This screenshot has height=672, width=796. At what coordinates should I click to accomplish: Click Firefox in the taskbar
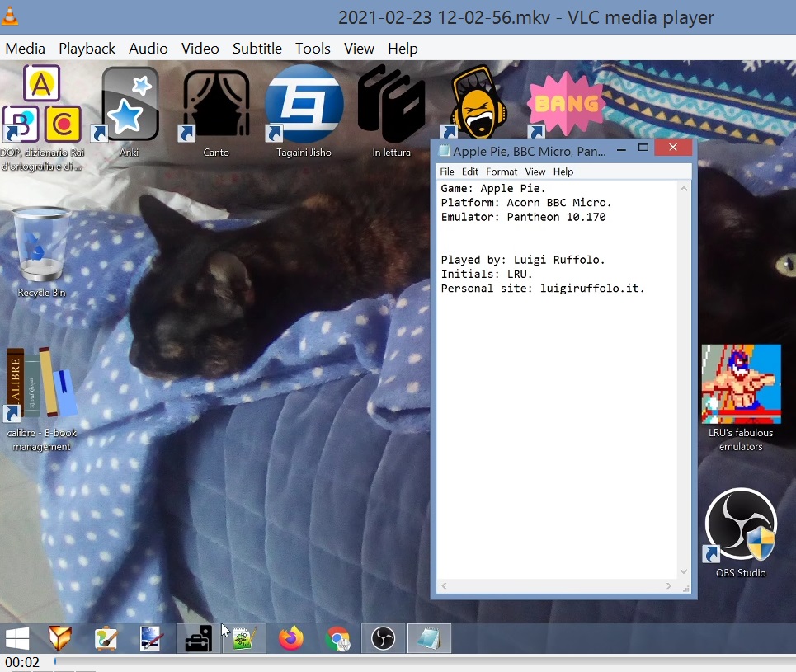(x=290, y=638)
